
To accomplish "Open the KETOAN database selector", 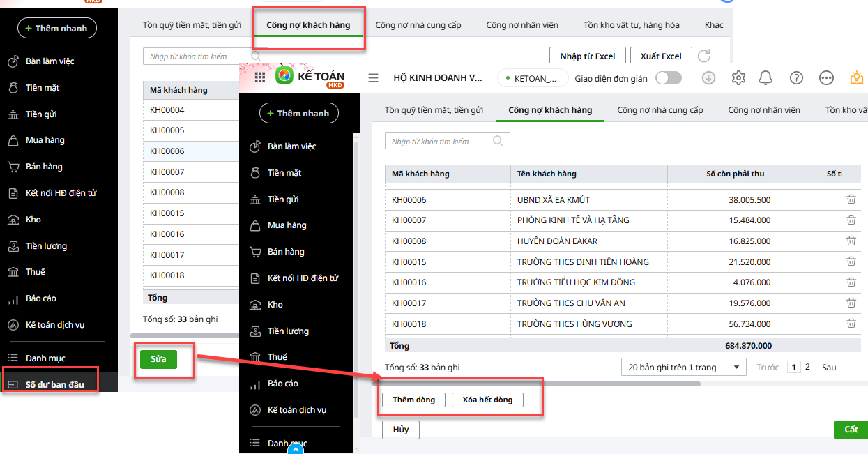I will click(x=533, y=78).
